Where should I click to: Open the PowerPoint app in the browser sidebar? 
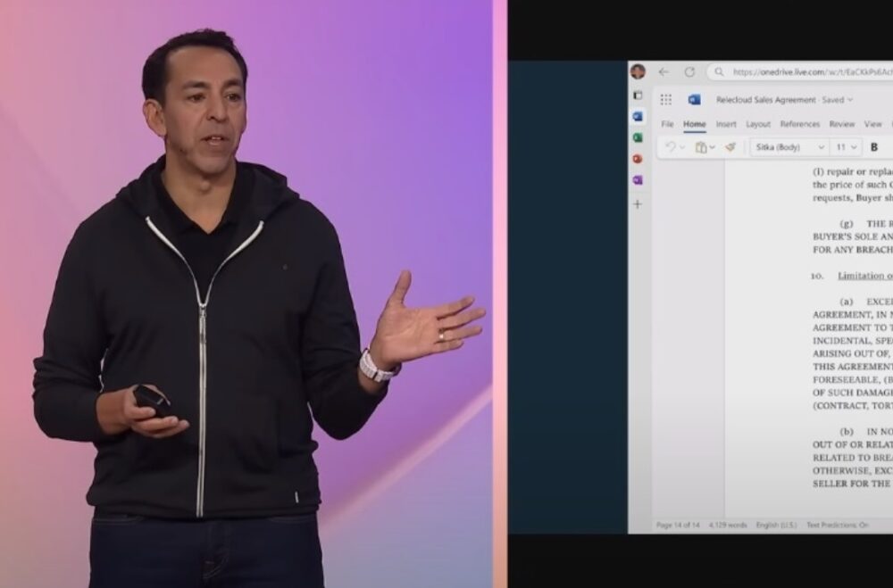[x=638, y=159]
